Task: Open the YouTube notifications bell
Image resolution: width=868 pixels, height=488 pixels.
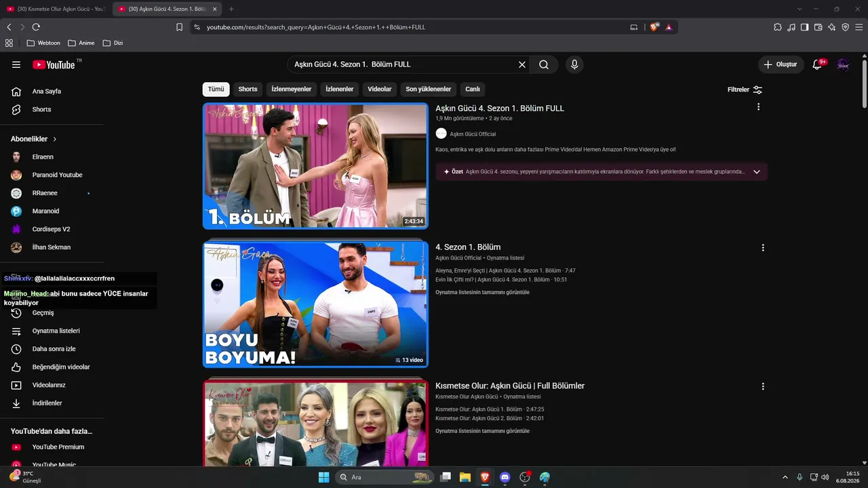Action: [817, 64]
